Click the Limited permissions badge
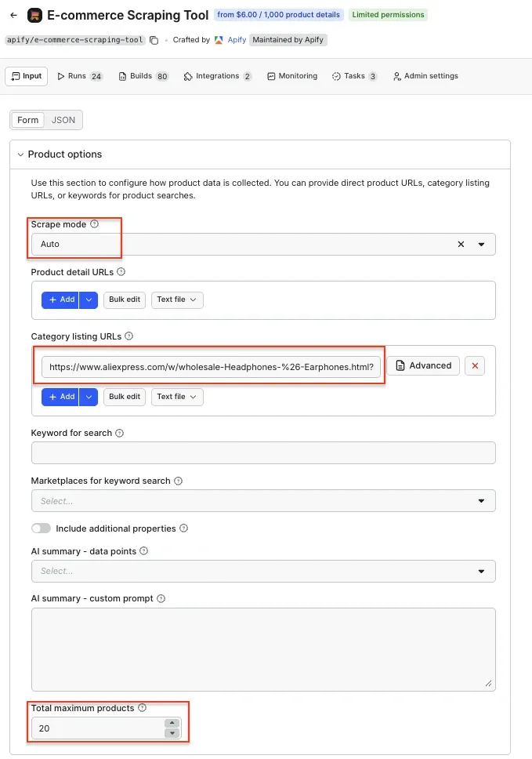Viewport: 532px width, 759px height. tap(388, 15)
